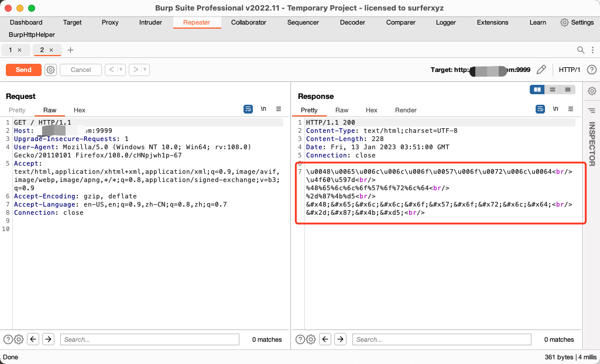The width and height of the screenshot is (600, 364).
Task: Go to next Response search match
Action: (340, 339)
